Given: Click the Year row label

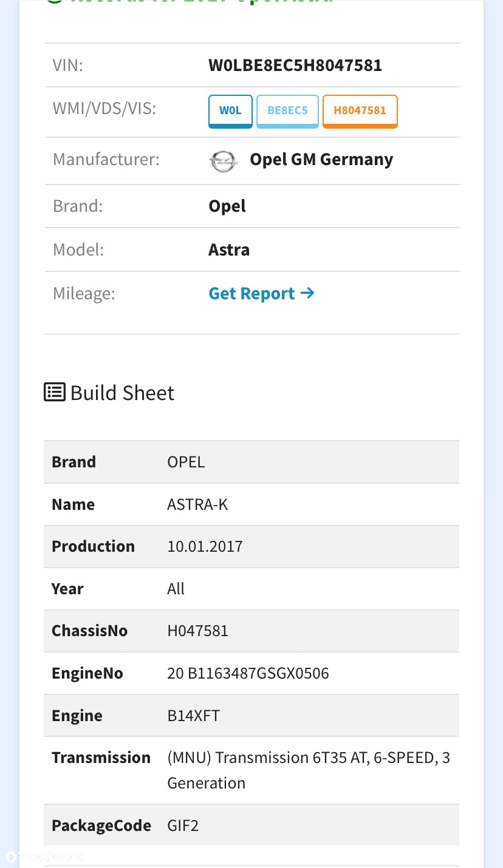Looking at the screenshot, I should click(67, 589).
